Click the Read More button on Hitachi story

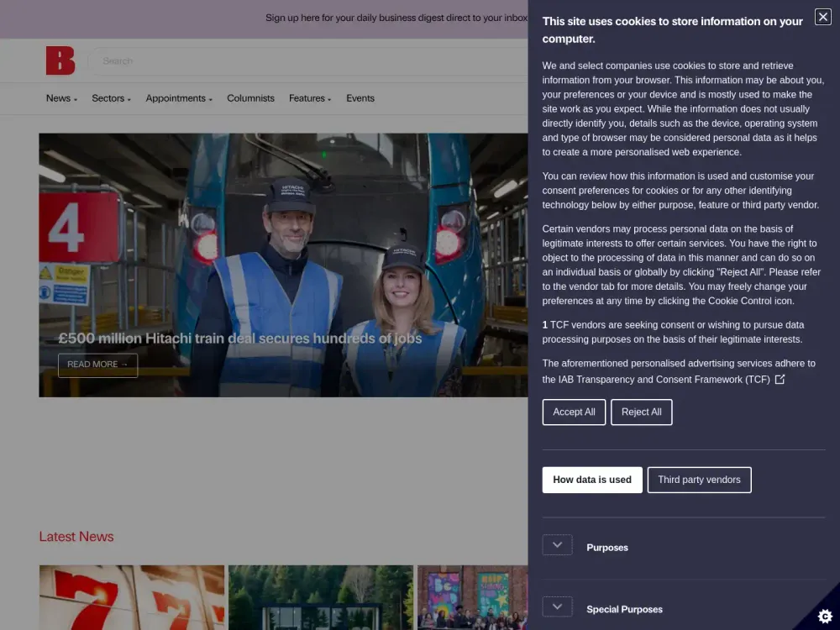click(97, 365)
